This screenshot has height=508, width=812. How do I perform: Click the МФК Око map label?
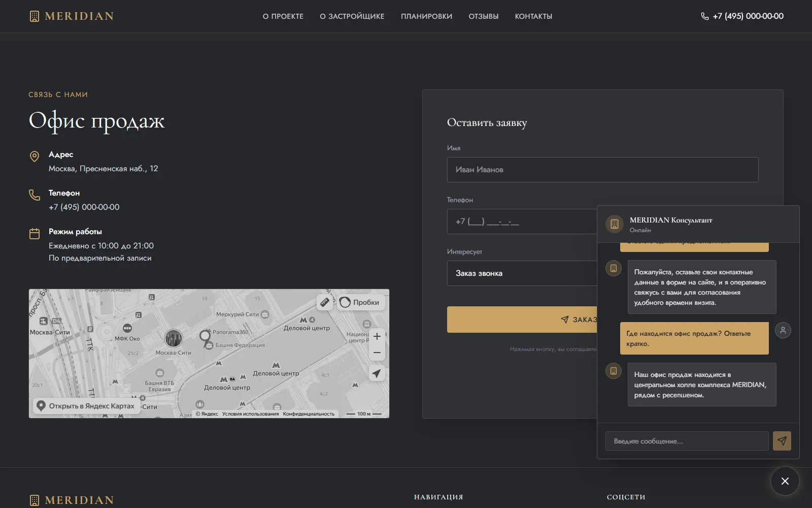click(127, 338)
